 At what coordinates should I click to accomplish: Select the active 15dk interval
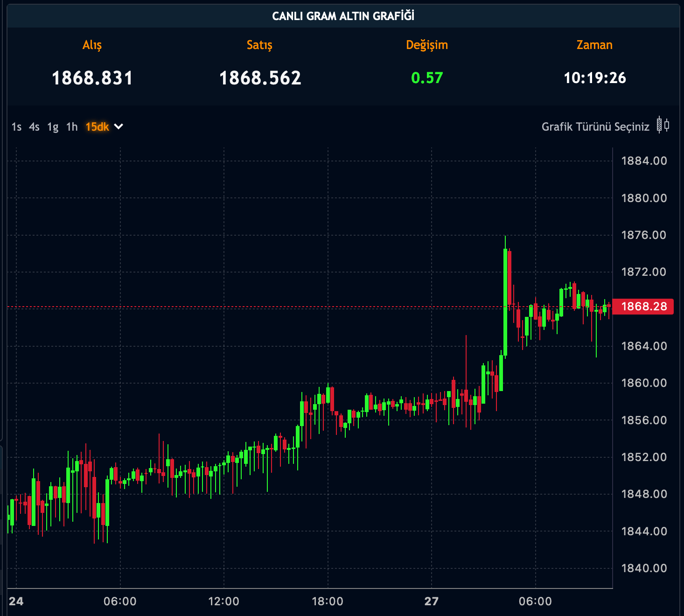point(97,127)
